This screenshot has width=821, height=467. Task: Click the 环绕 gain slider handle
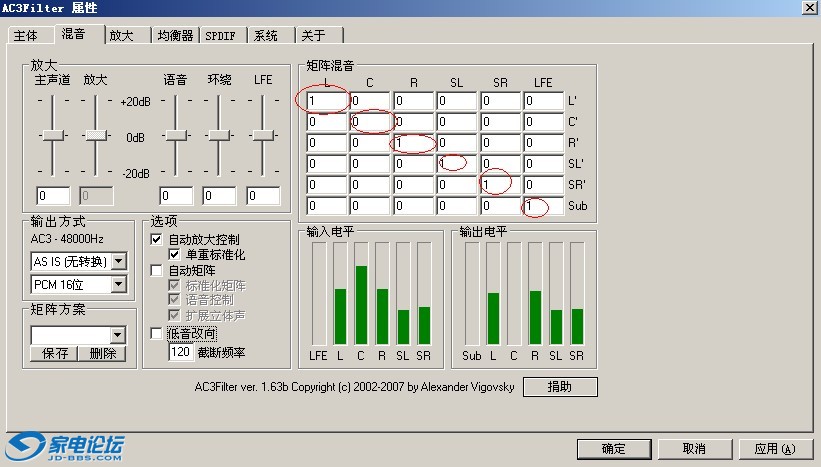pyautogui.click(x=219, y=136)
